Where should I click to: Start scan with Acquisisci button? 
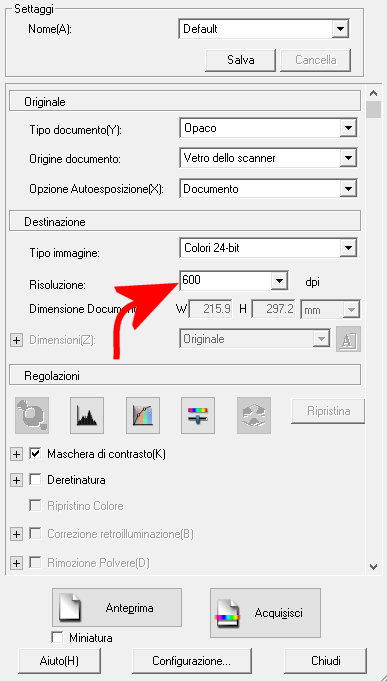(265, 613)
